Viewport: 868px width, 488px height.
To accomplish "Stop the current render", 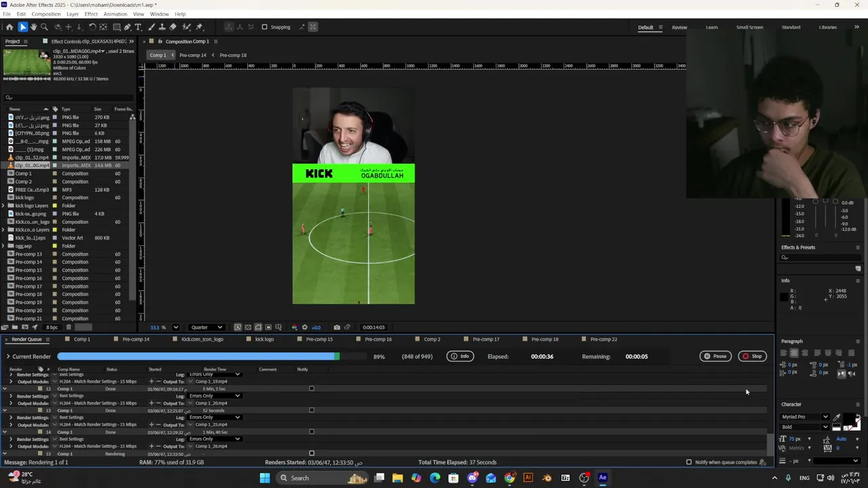I will 752,357.
